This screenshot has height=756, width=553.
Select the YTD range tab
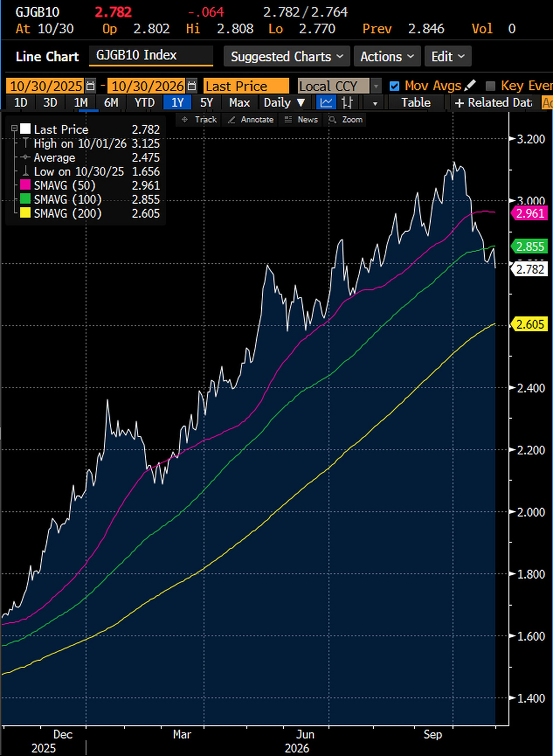[145, 103]
